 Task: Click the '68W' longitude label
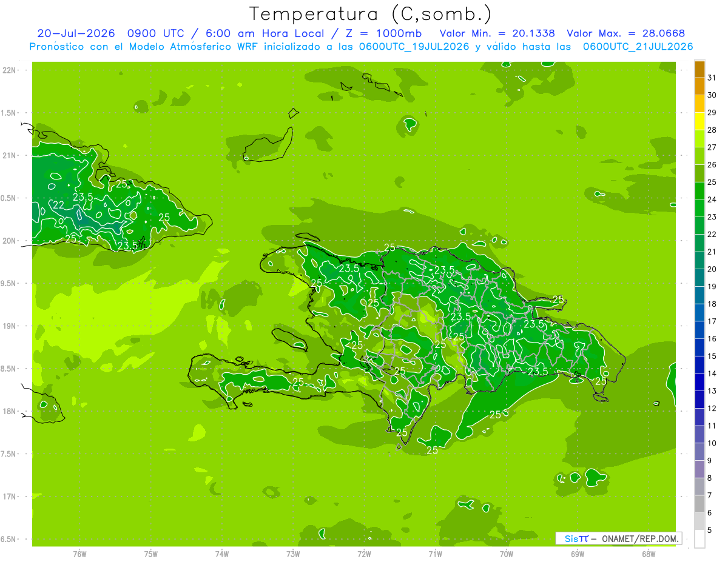click(649, 554)
